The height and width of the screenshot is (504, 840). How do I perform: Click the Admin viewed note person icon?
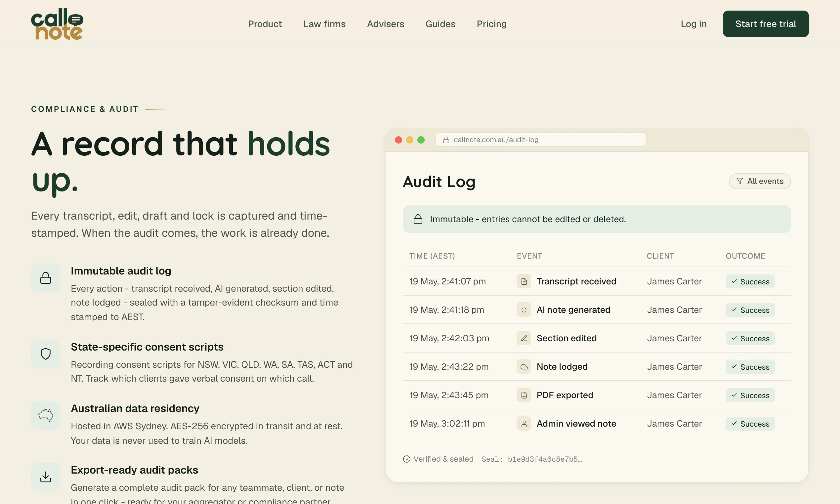click(x=524, y=424)
